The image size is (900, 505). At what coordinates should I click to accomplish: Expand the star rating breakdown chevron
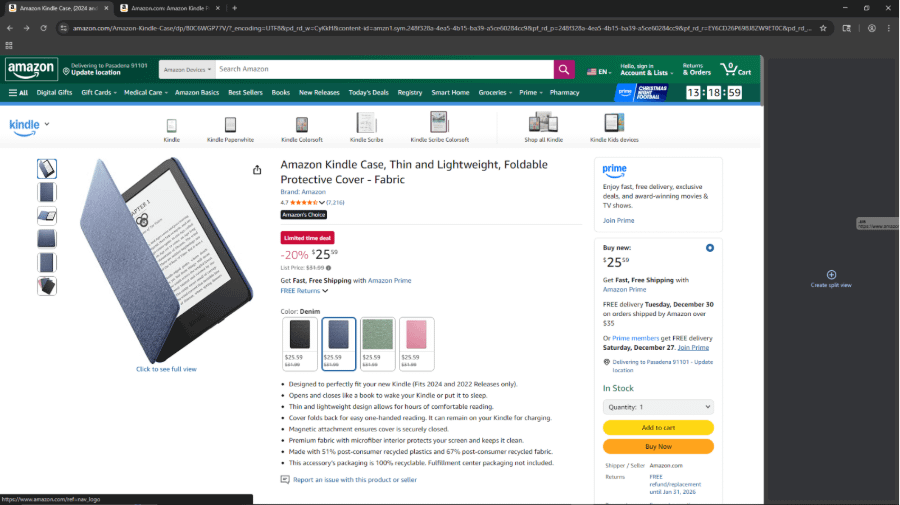coord(321,203)
